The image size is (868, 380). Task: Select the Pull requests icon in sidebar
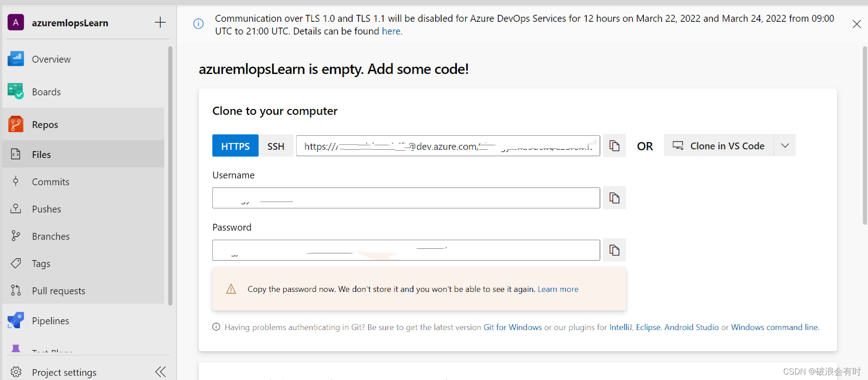tap(16, 291)
